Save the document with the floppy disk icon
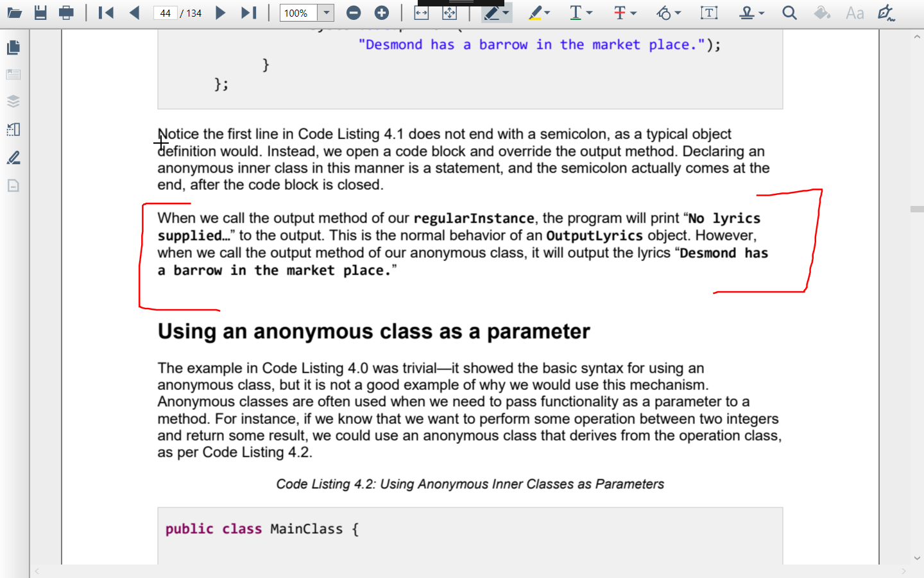The height and width of the screenshot is (578, 924). 40,13
